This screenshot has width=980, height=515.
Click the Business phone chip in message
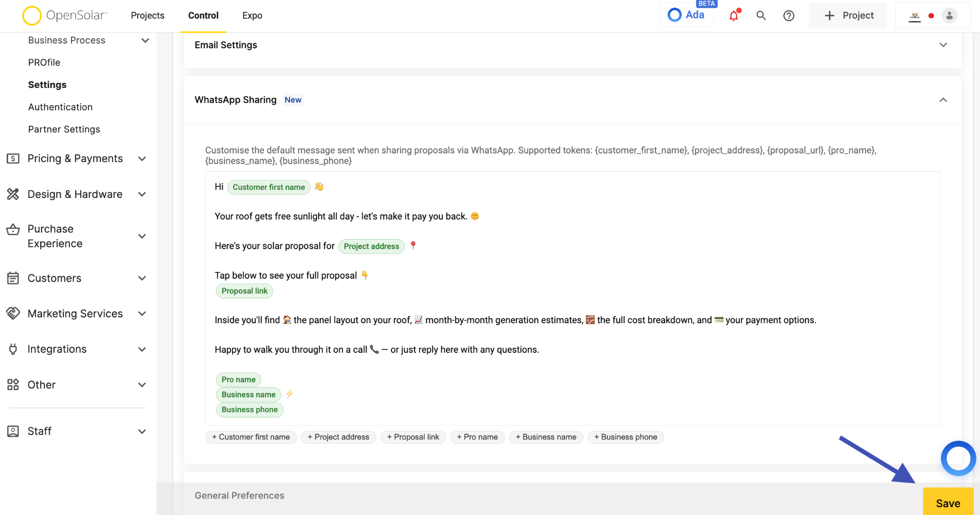coord(250,409)
